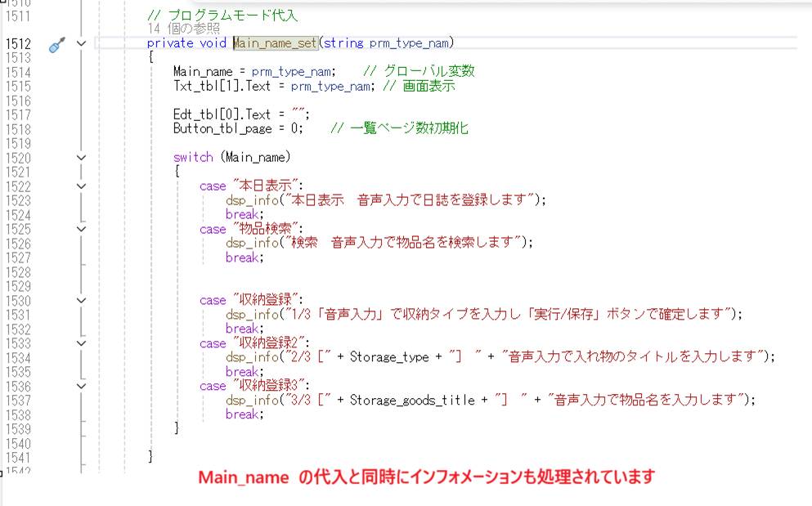Fold the case "収納登録" section on line 1530

click(x=81, y=300)
